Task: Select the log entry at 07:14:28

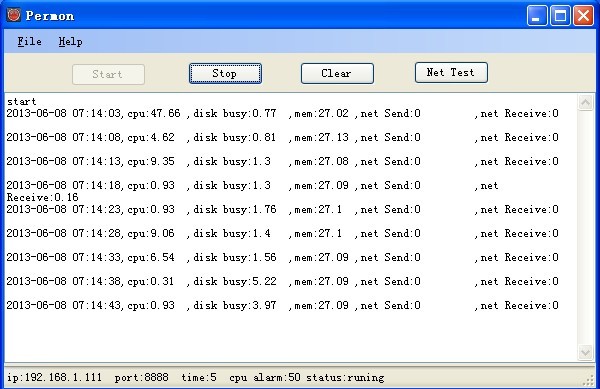Action: pyautogui.click(x=282, y=233)
